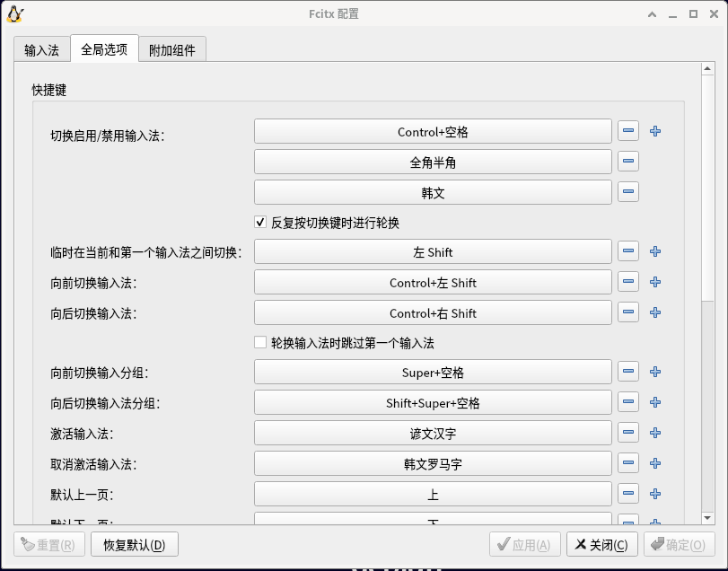Click minus icon beside 韩文罗马字 hotkey
Viewport: 728px width, 571px height.
(628, 463)
